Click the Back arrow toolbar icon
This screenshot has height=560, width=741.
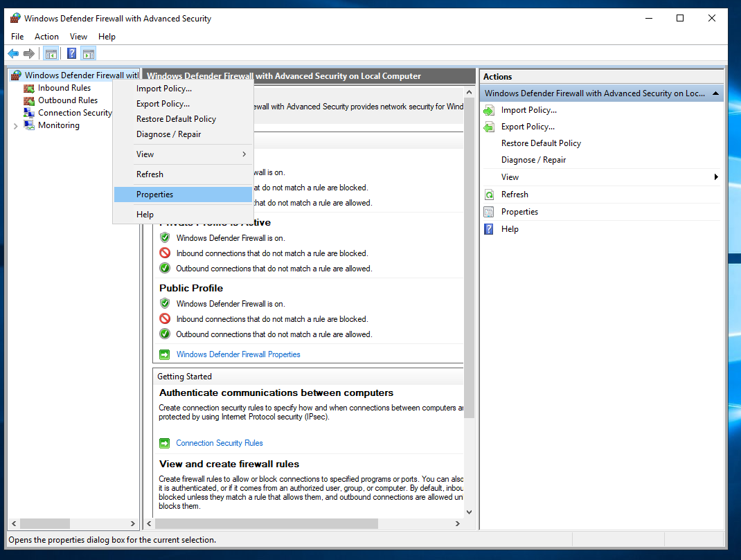click(13, 53)
